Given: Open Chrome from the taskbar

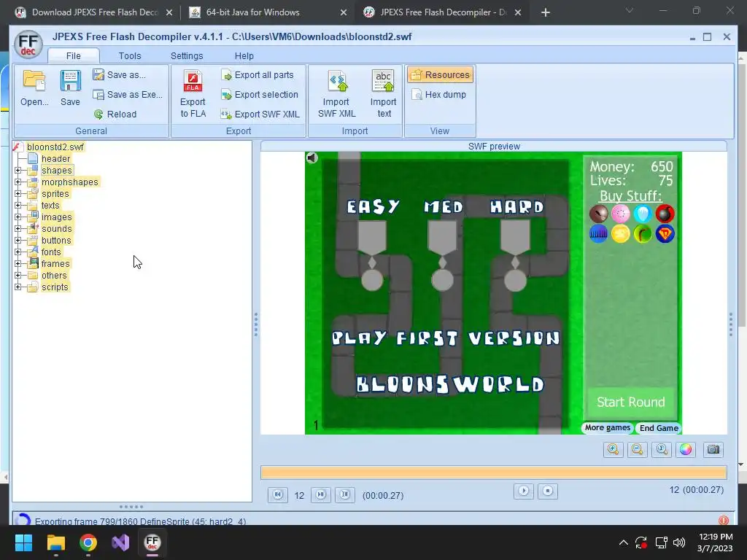Looking at the screenshot, I should (88, 542).
